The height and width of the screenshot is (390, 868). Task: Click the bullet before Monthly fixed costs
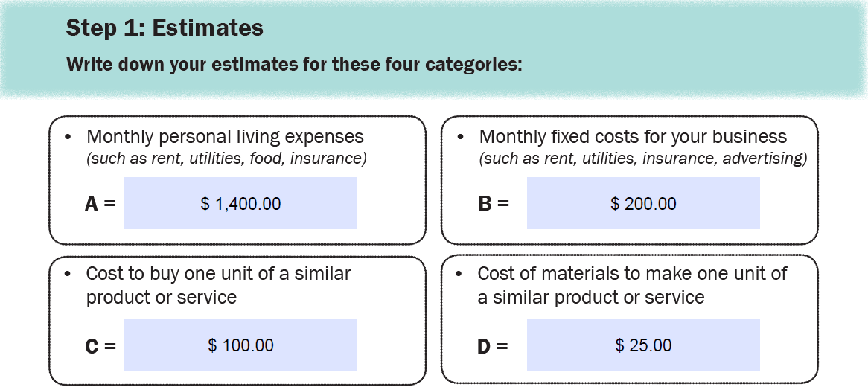point(461,138)
